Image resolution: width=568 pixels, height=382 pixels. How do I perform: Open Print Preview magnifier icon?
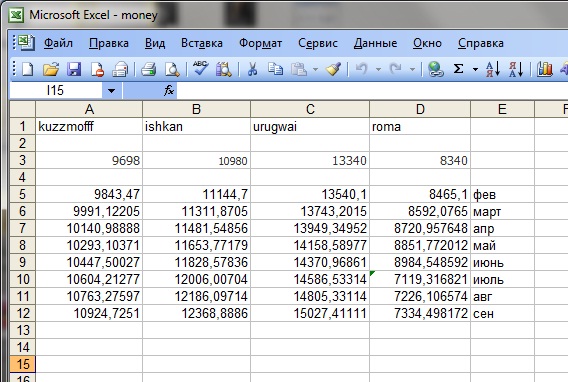pos(172,69)
